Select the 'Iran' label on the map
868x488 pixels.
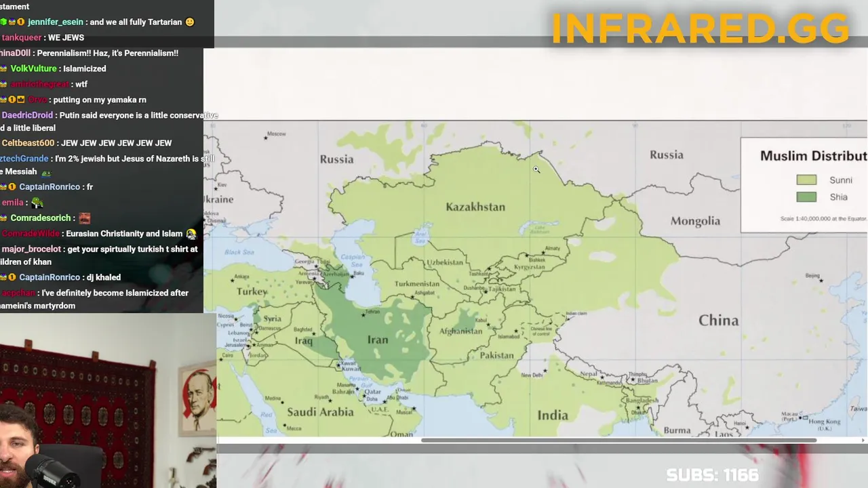coord(378,340)
